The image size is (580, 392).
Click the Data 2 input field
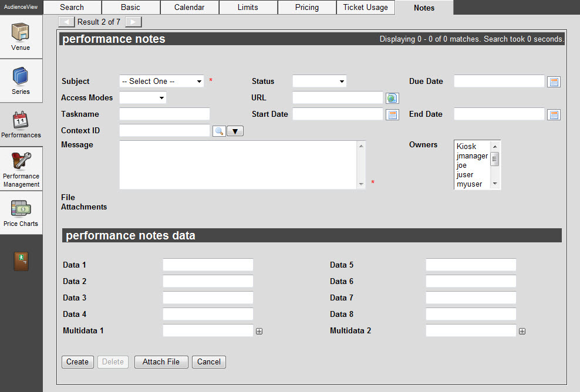coord(208,281)
